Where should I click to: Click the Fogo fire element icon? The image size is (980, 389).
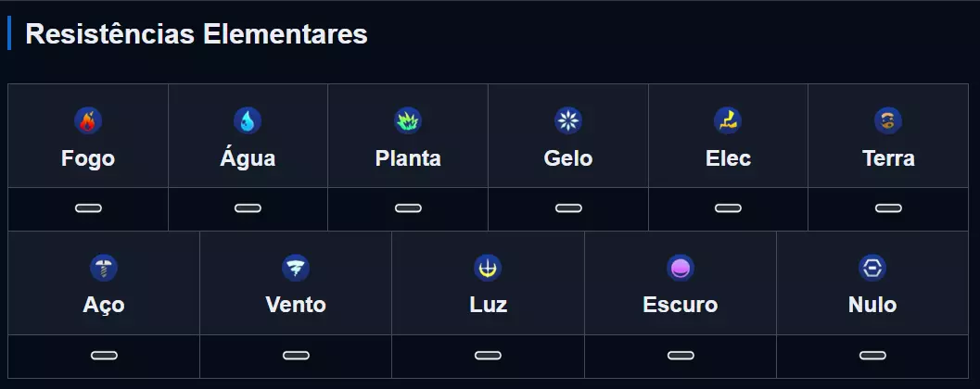coord(88,120)
